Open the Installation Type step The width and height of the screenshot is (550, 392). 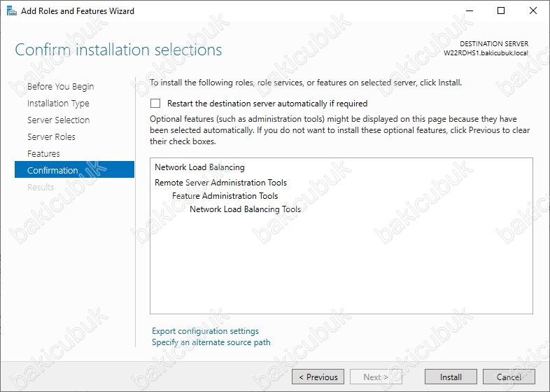click(x=58, y=104)
